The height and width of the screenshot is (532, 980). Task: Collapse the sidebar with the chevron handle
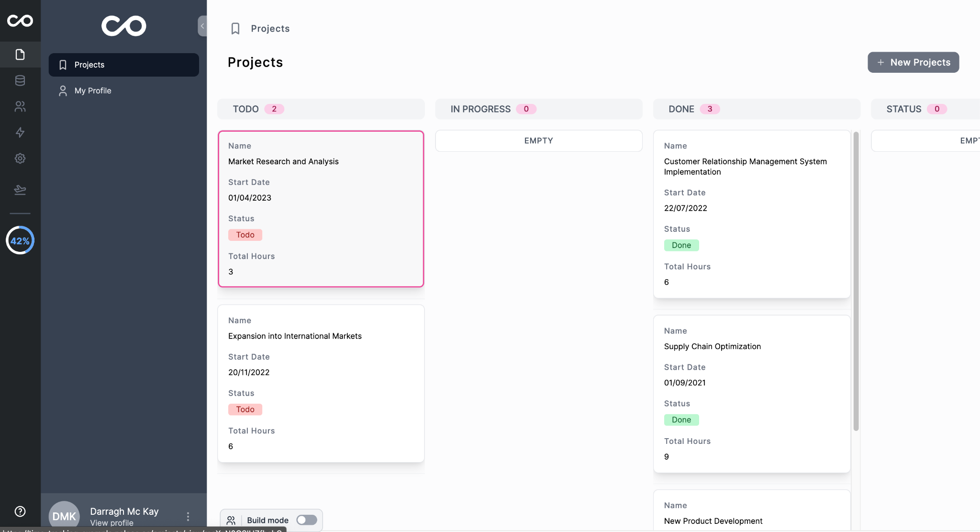tap(202, 26)
